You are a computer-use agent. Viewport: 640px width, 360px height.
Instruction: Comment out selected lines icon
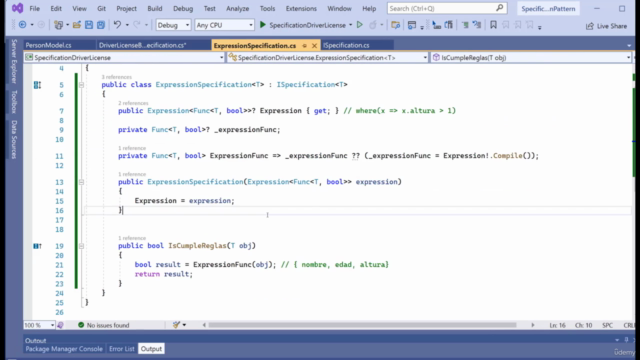[465, 25]
